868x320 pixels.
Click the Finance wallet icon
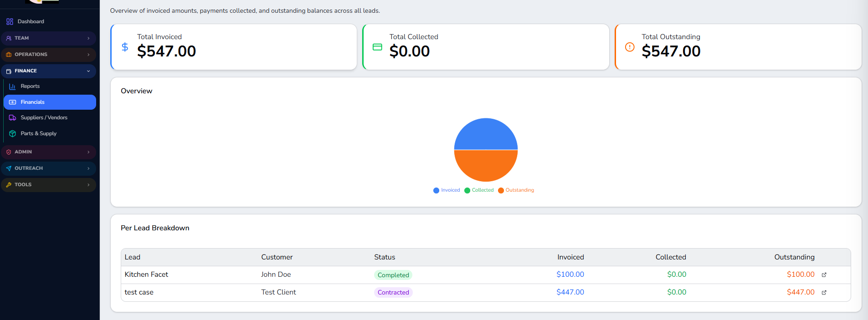coord(9,71)
